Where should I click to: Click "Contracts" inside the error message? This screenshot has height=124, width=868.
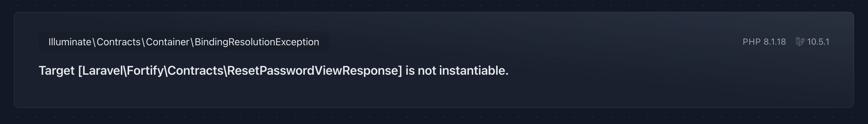point(196,71)
